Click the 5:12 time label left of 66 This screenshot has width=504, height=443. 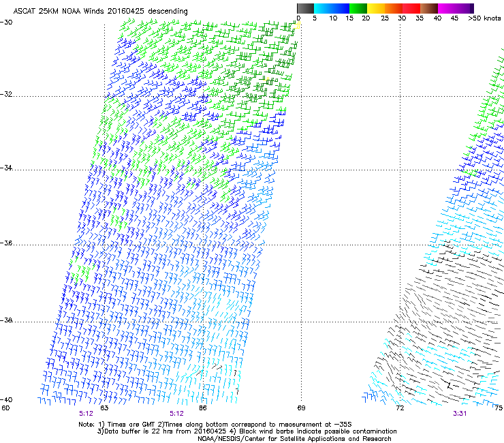click(177, 414)
